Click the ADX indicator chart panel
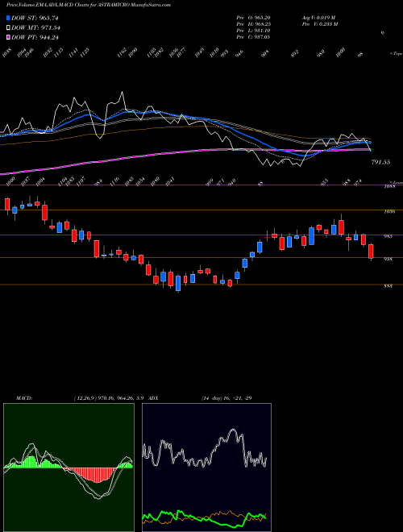Viewport: 403px width, 532px height. coord(206,468)
